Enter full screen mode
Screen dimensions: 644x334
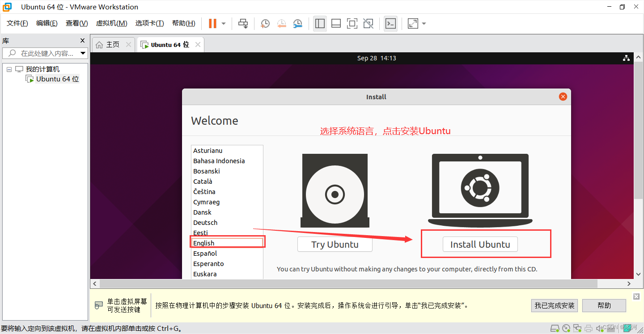(352, 23)
